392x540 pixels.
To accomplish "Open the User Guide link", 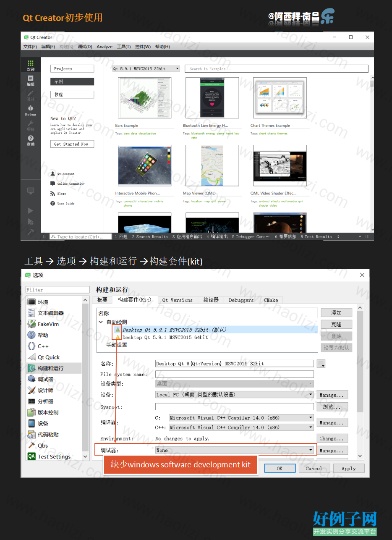I will (66, 203).
